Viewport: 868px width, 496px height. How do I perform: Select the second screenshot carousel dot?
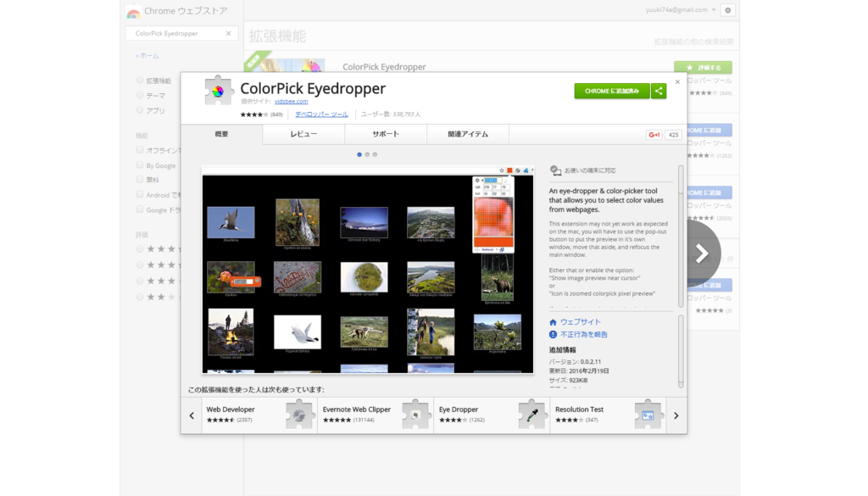[x=367, y=154]
